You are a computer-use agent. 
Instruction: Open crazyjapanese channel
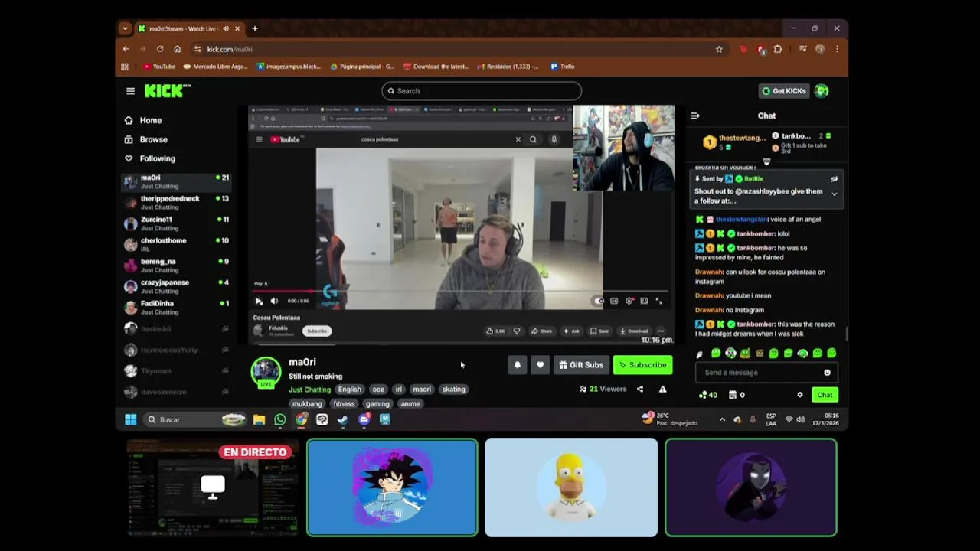coord(176,286)
